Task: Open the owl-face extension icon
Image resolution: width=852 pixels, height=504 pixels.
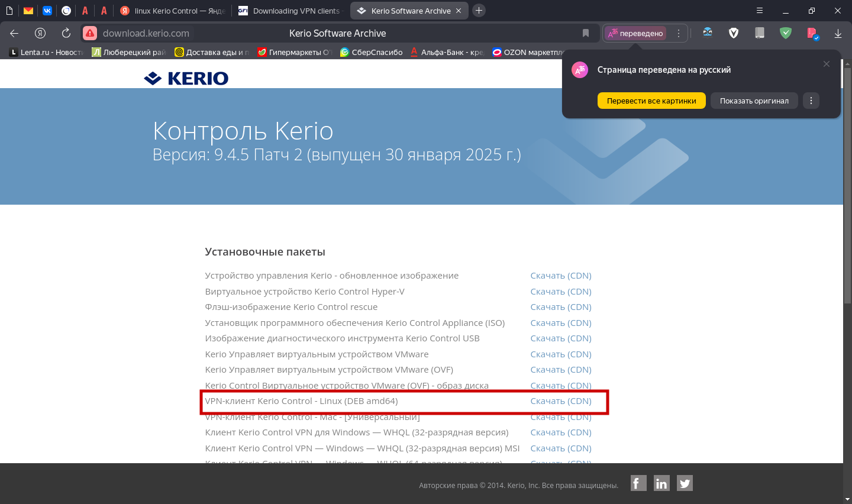Action: (x=708, y=33)
